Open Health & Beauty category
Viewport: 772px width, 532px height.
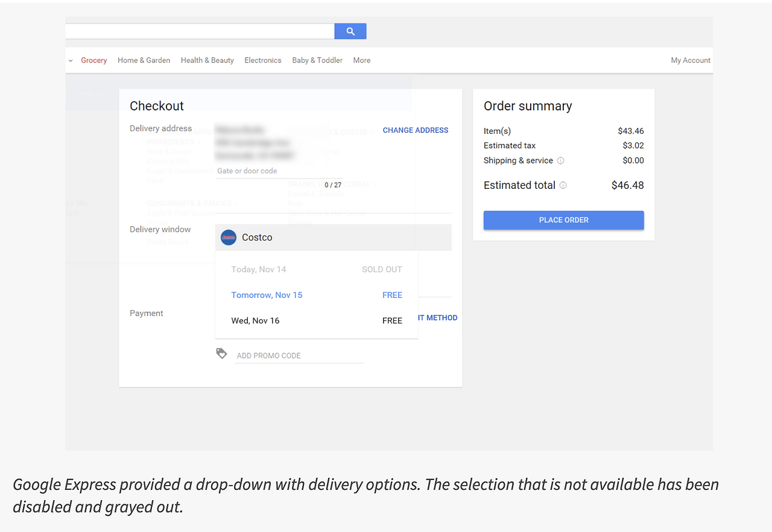[207, 60]
